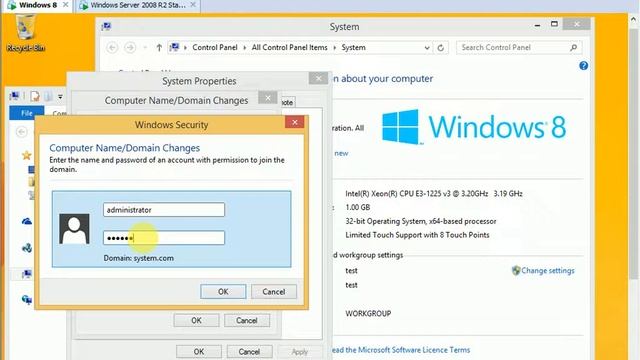
Task: Confirm credentials with OK in Windows Security
Action: coord(223,292)
